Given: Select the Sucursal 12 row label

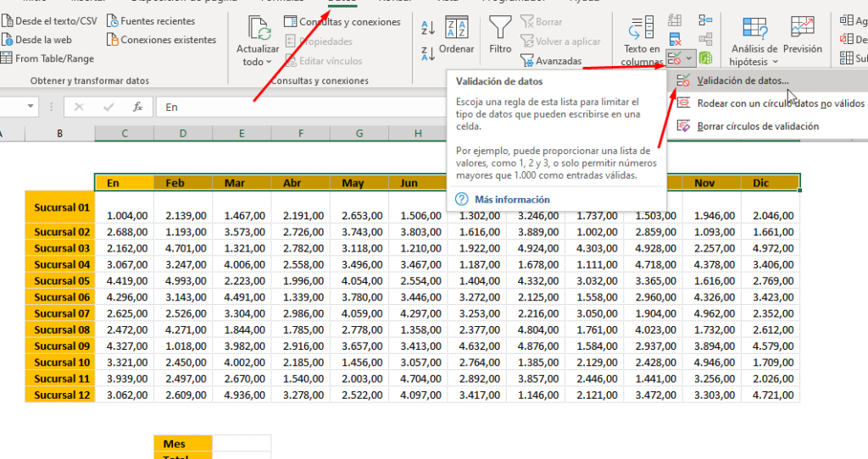Looking at the screenshot, I should (60, 395).
